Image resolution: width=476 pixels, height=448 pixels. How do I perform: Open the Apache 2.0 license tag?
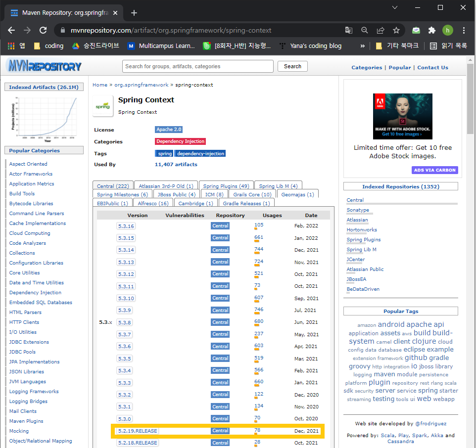click(169, 130)
